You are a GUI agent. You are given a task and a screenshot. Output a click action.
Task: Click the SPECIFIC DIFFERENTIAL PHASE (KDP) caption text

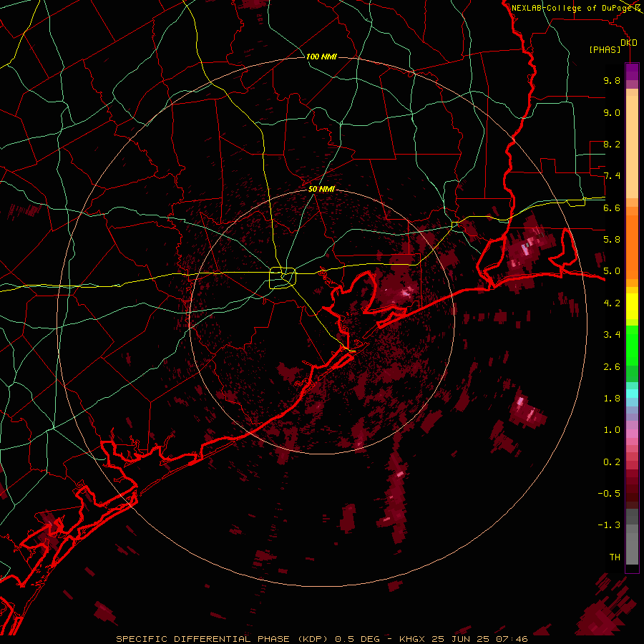[x=222, y=639]
